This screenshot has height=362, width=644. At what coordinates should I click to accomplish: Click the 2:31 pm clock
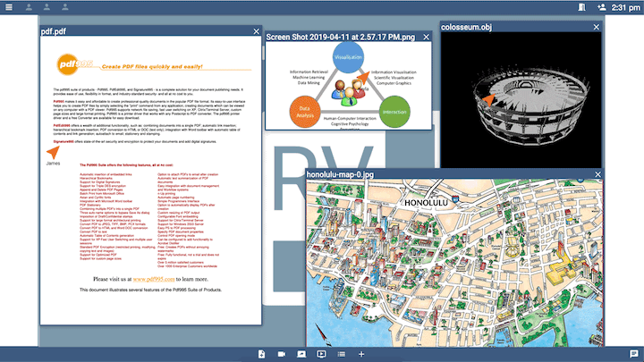tap(625, 7)
